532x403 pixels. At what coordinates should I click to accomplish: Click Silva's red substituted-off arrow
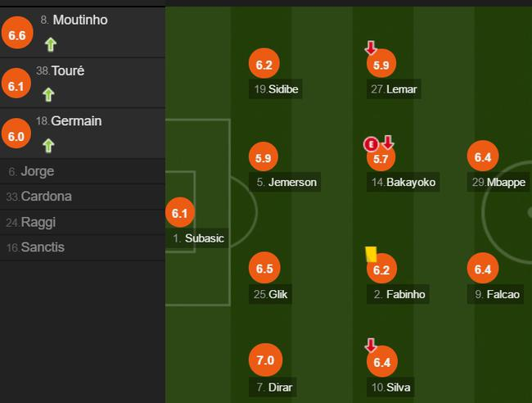pos(371,346)
